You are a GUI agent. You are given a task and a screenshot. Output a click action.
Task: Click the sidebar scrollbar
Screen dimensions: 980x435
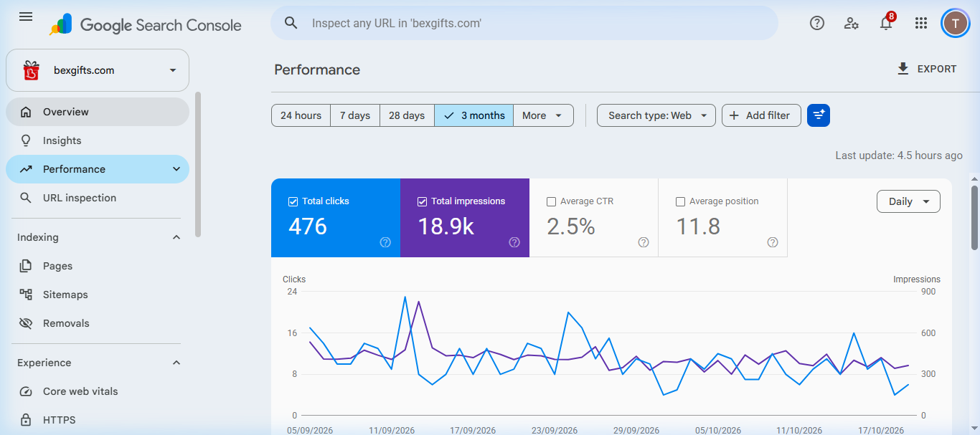[198, 164]
